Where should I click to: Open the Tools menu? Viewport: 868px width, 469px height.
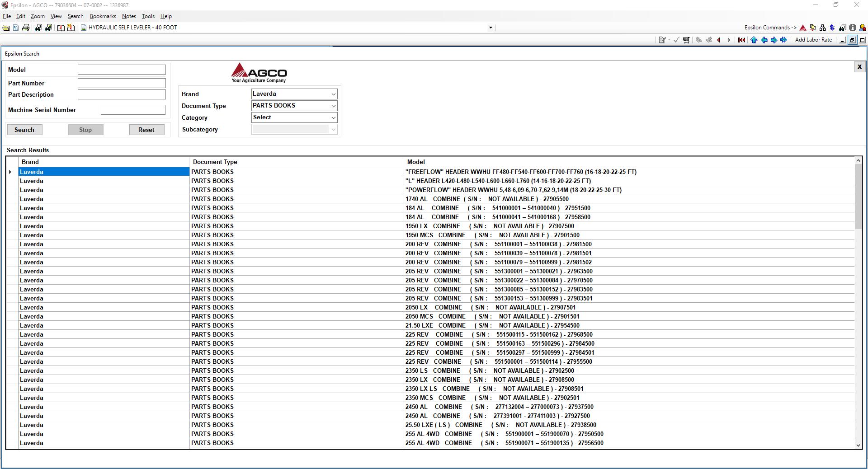pos(148,16)
